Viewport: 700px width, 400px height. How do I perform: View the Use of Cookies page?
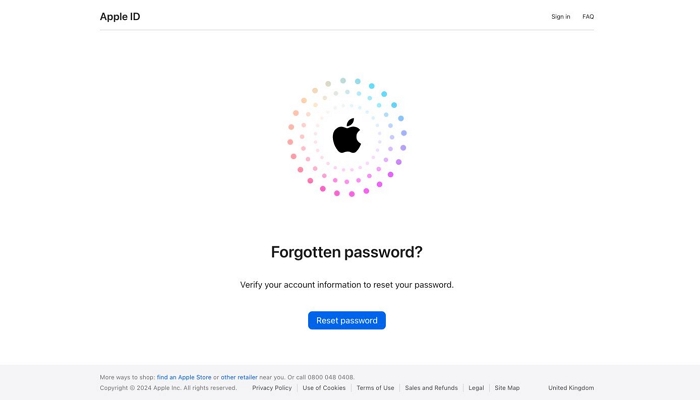[x=324, y=388]
